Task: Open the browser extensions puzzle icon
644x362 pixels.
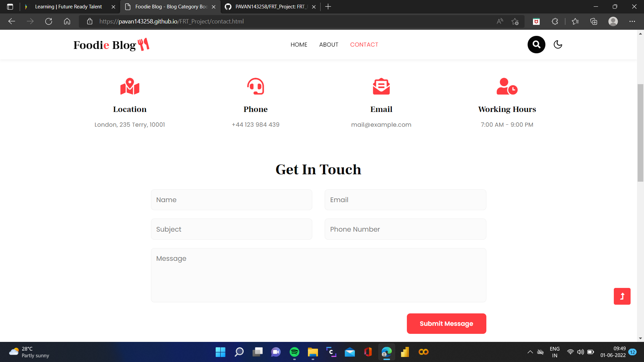Action: 555,21
